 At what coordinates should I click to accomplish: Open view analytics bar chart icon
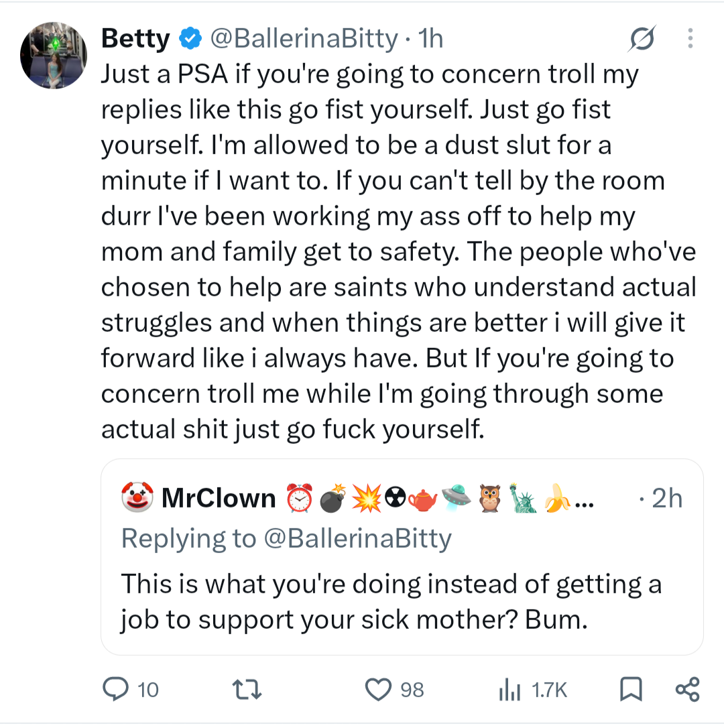pos(509,690)
